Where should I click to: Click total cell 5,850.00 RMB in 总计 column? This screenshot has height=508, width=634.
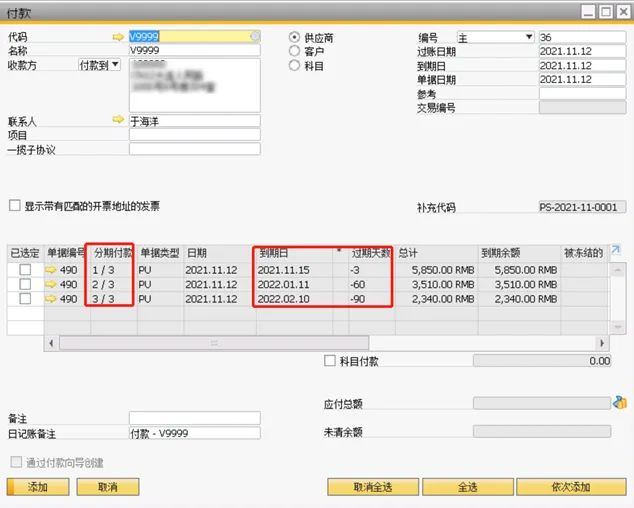coord(436,270)
